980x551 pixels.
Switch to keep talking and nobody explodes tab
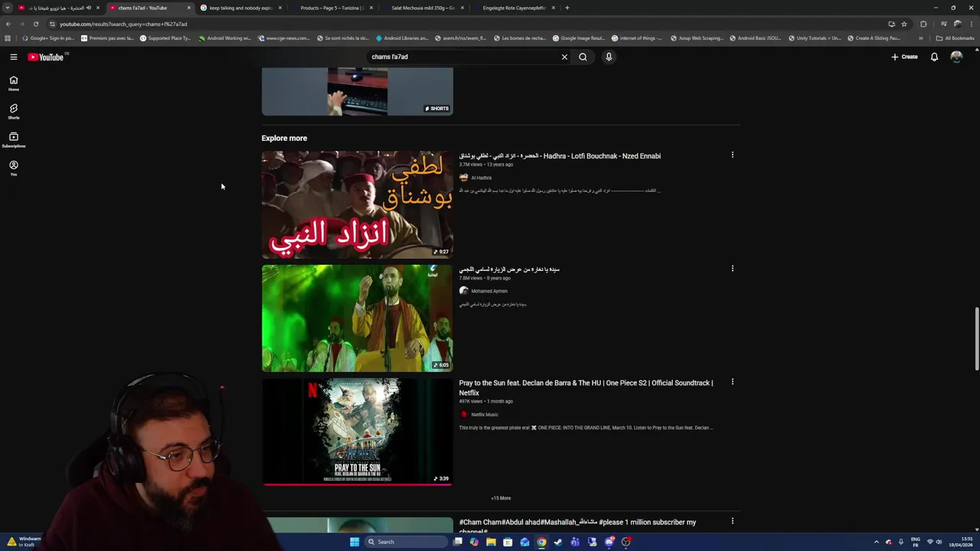tap(241, 8)
